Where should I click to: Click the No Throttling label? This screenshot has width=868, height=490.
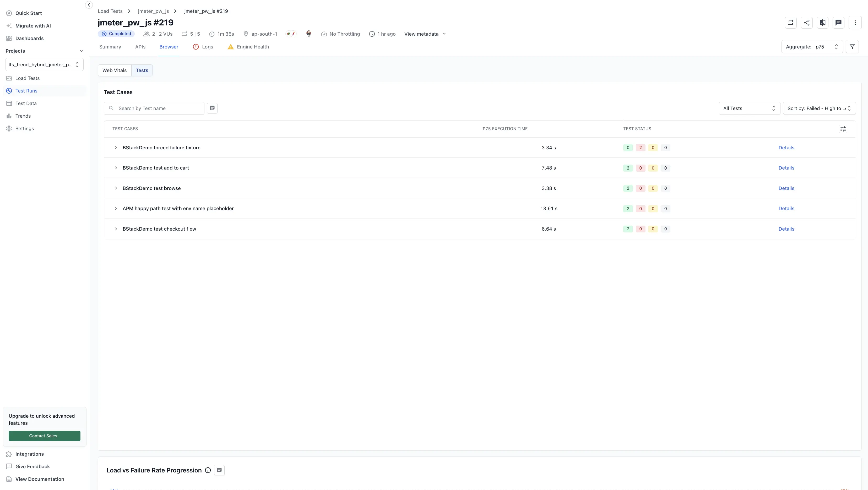344,34
